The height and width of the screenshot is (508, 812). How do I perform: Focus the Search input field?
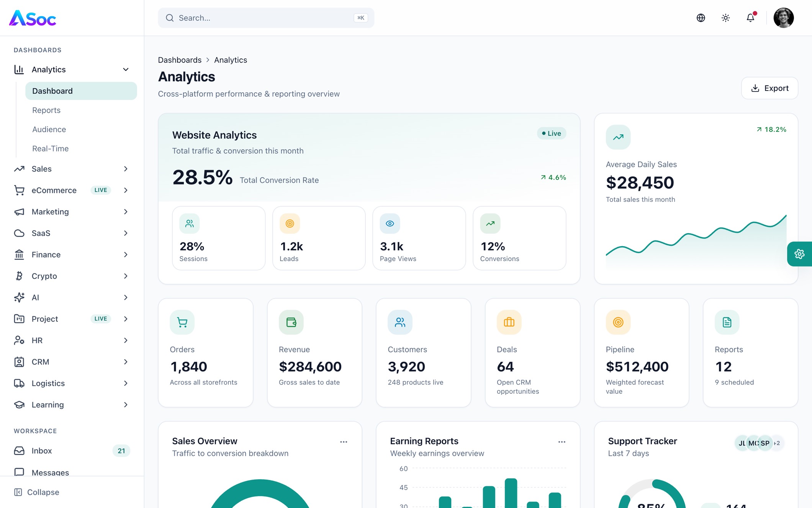coord(266,18)
